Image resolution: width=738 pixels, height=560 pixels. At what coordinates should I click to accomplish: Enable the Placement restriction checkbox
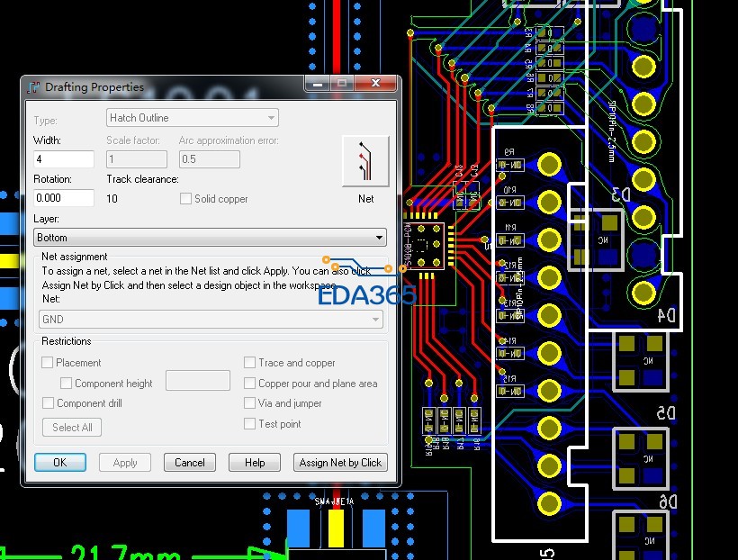pos(47,363)
